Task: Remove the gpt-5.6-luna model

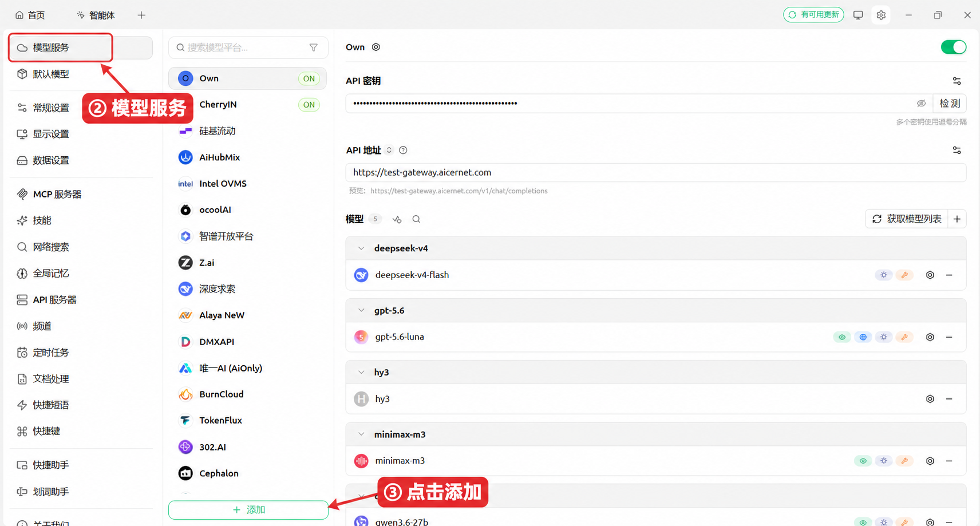Action: click(x=949, y=337)
